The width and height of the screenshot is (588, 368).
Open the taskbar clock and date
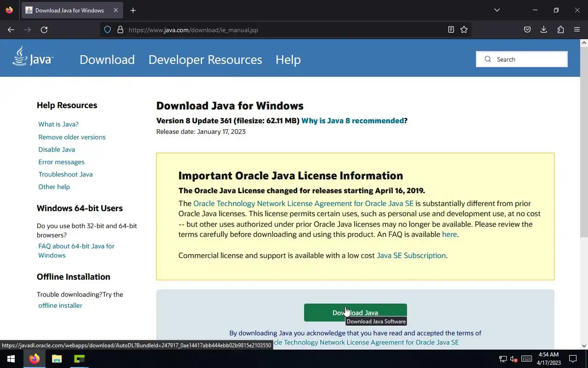[548, 359]
